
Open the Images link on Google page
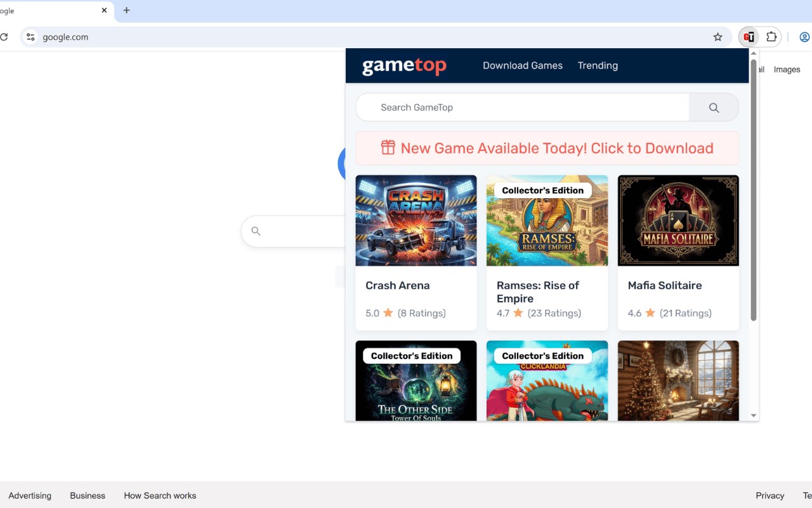pos(787,69)
